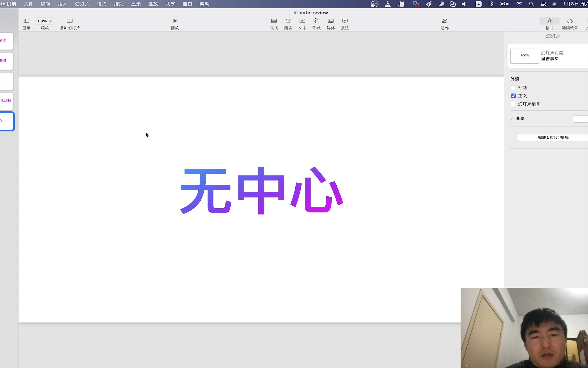This screenshot has height=368, width=588.
Task: Click 添加幻灯片 add slide icon
Action: [70, 21]
